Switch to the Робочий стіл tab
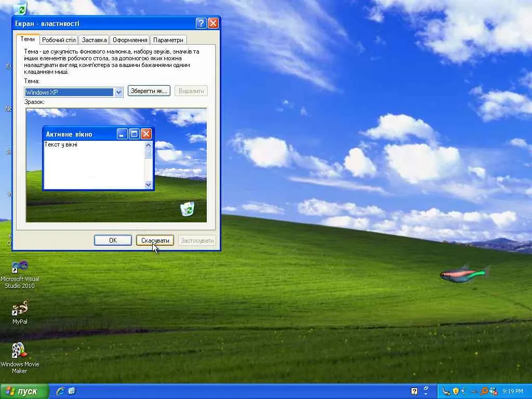The width and height of the screenshot is (532, 399). click(x=59, y=40)
